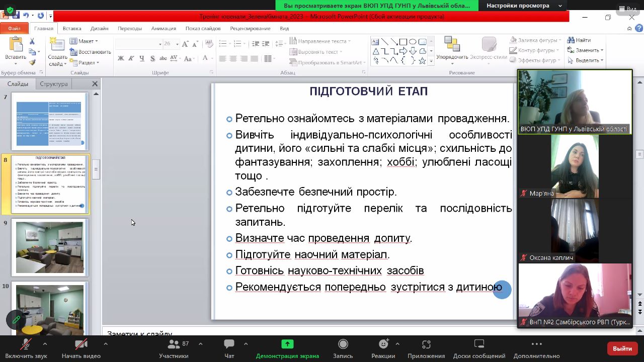This screenshot has height=362, width=644.
Task: Open Реакции reactions menu
Action: 383,345
